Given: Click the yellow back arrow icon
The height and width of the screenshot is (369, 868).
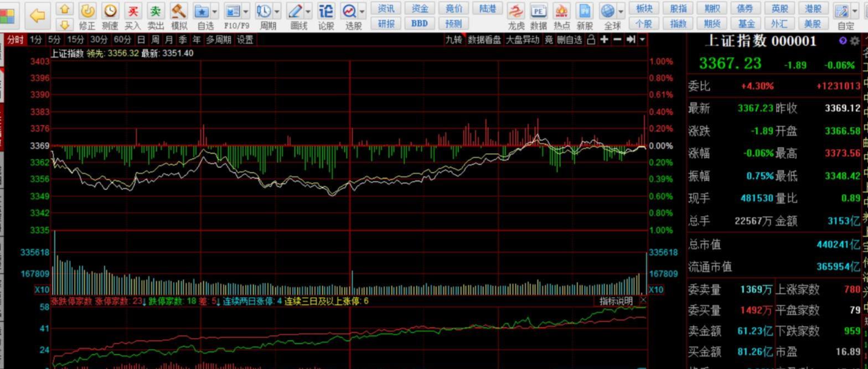Looking at the screenshot, I should [x=37, y=15].
